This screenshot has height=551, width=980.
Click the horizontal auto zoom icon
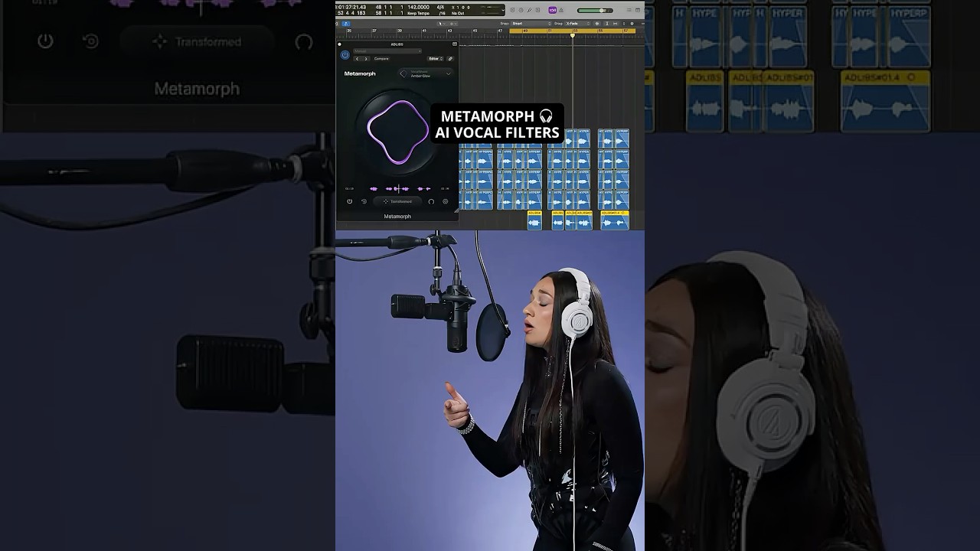point(615,24)
